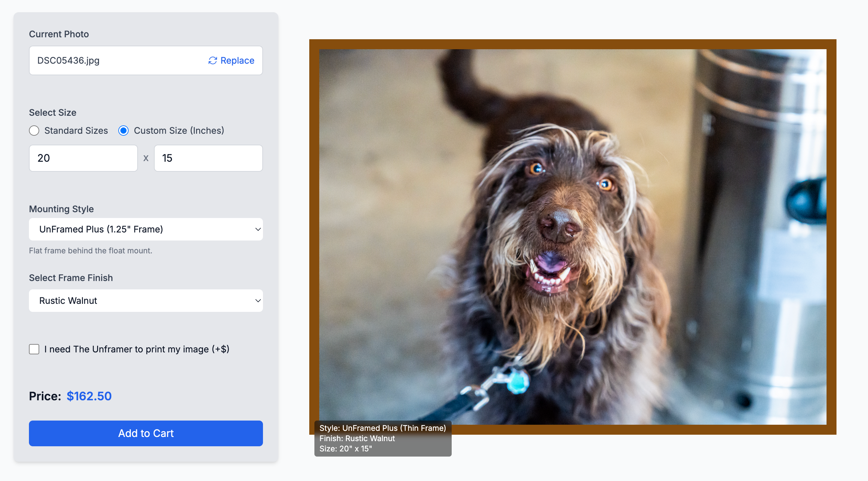This screenshot has width=868, height=481.
Task: Click the Standard Sizes label text
Action: pos(76,131)
